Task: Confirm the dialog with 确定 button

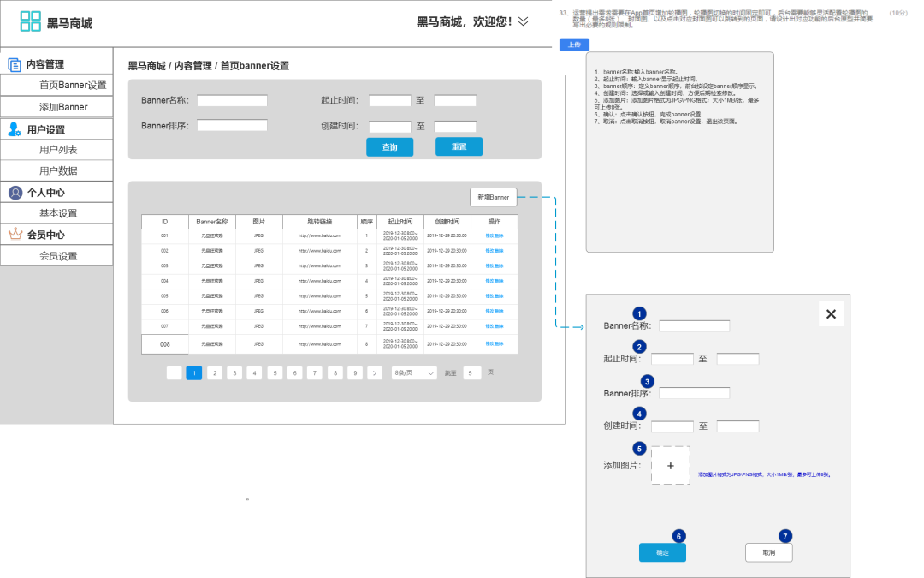Action: click(662, 552)
